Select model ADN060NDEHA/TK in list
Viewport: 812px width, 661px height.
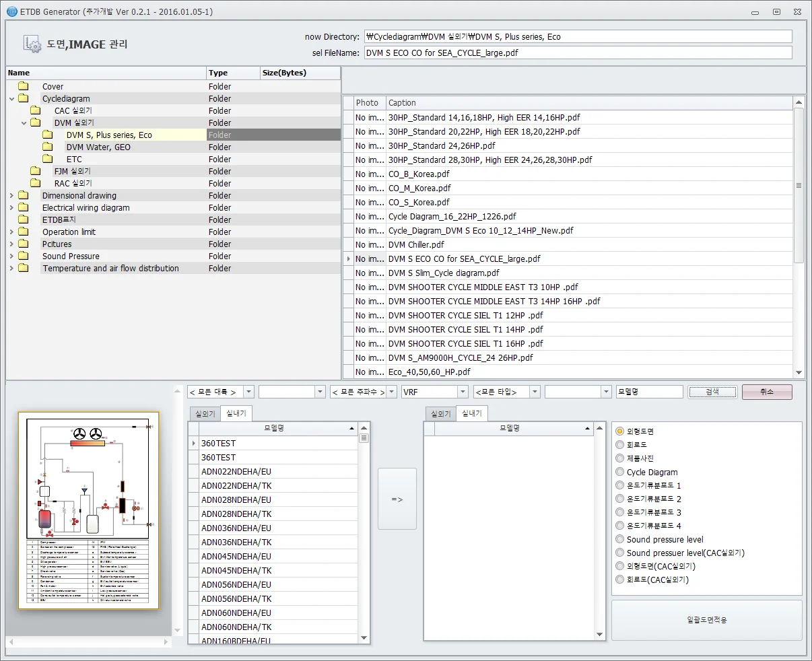pyautogui.click(x=273, y=627)
